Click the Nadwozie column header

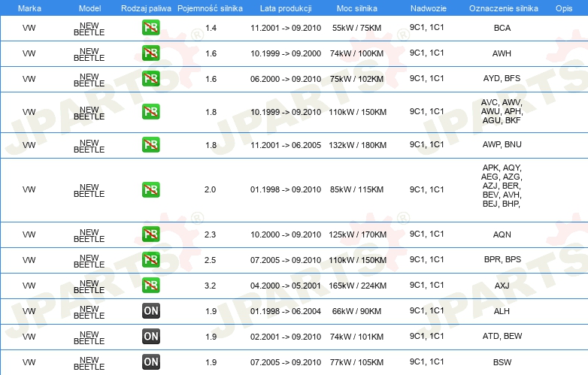tap(429, 8)
